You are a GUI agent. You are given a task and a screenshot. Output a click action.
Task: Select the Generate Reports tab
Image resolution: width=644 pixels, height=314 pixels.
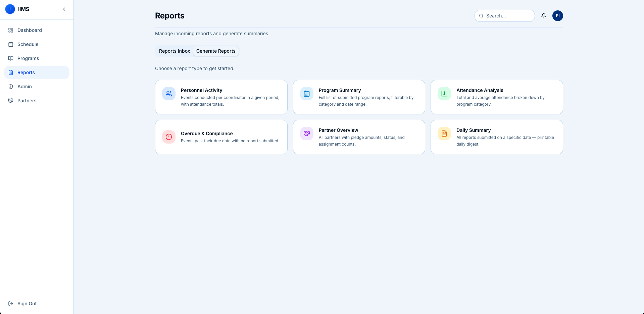tap(216, 51)
